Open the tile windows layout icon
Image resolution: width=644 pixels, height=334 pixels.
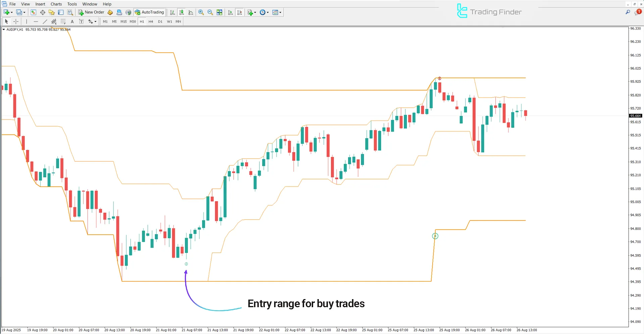click(219, 12)
